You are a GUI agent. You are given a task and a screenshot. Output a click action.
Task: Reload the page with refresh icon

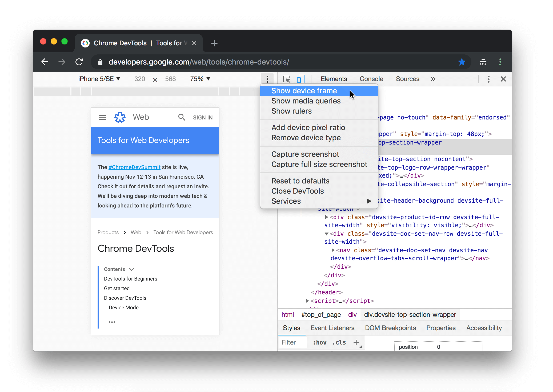click(x=79, y=62)
